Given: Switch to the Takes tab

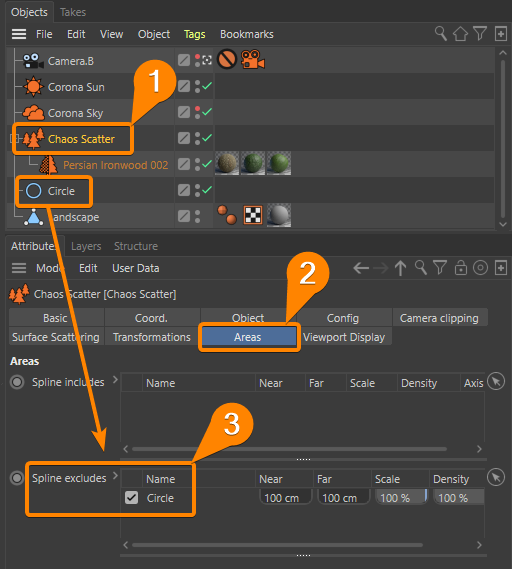Looking at the screenshot, I should point(73,12).
